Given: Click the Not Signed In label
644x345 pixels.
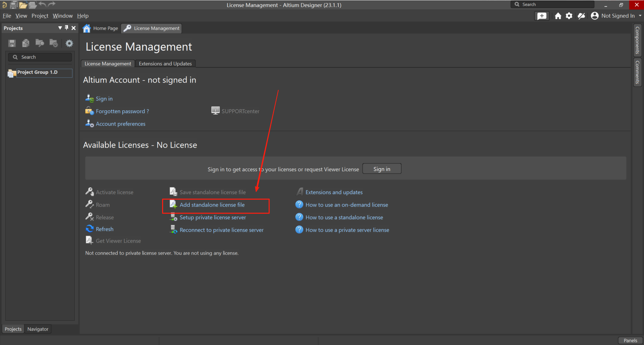Looking at the screenshot, I should pos(618,16).
